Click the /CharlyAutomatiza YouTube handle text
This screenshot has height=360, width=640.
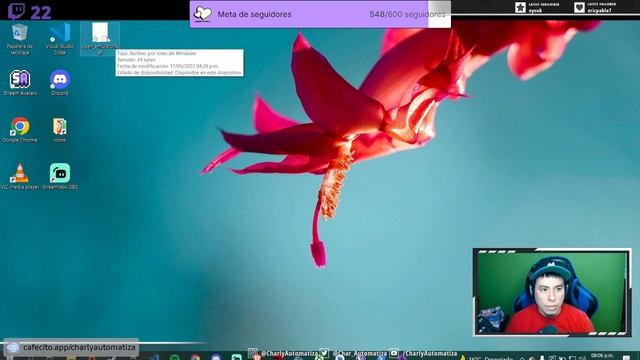click(430, 353)
